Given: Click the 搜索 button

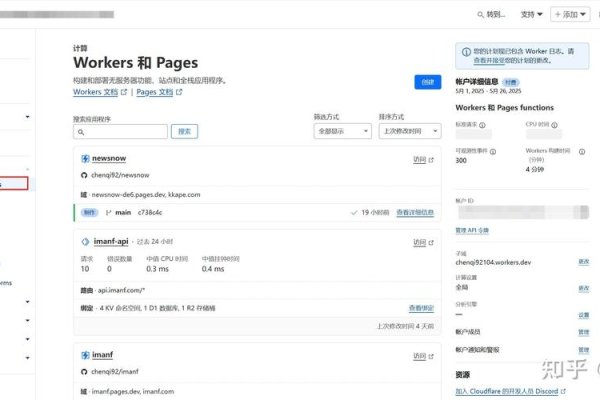Looking at the screenshot, I should point(184,131).
